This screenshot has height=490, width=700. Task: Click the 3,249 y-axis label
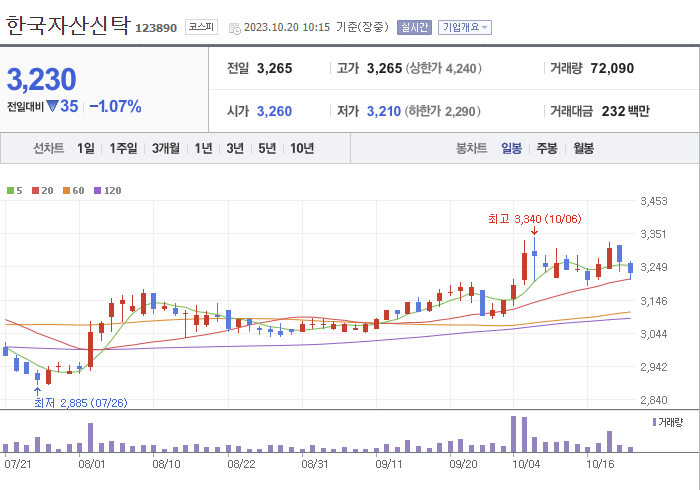point(654,267)
